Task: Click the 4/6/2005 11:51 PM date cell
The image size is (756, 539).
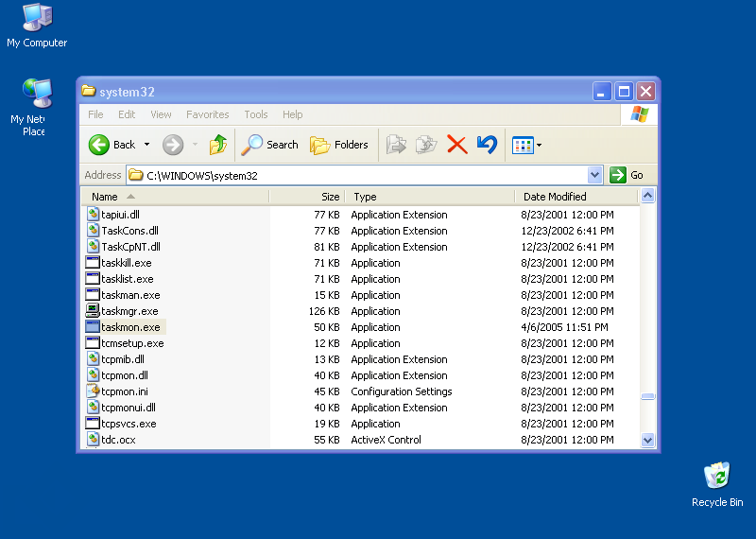Action: tap(564, 327)
